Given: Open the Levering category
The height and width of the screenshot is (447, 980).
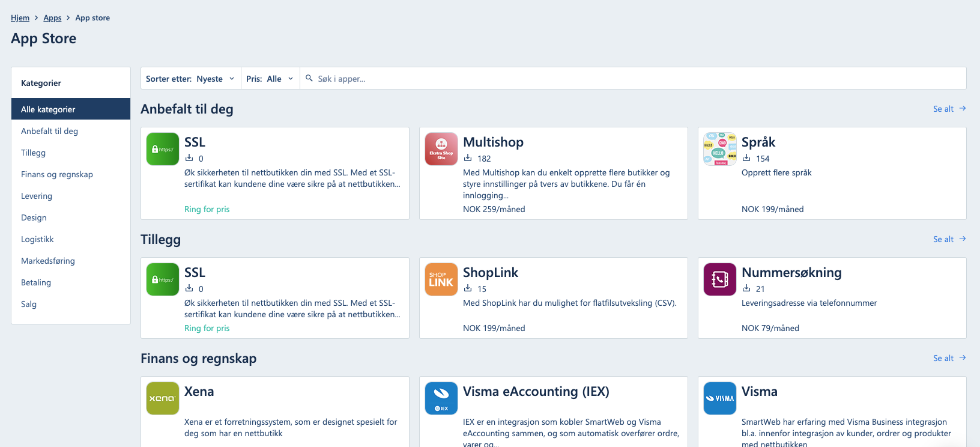Looking at the screenshot, I should [71, 196].
